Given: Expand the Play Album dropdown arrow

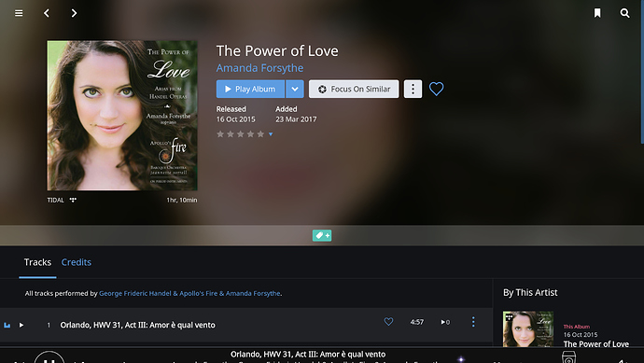Looking at the screenshot, I should click(295, 89).
